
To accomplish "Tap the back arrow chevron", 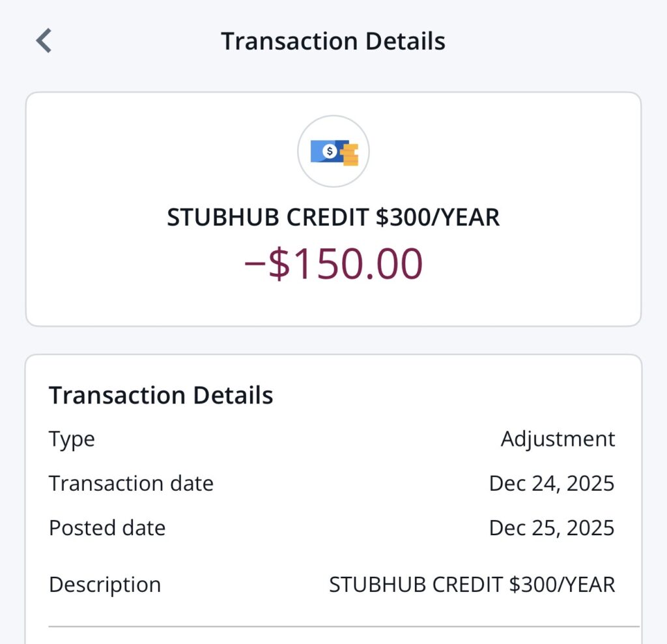I will point(44,41).
